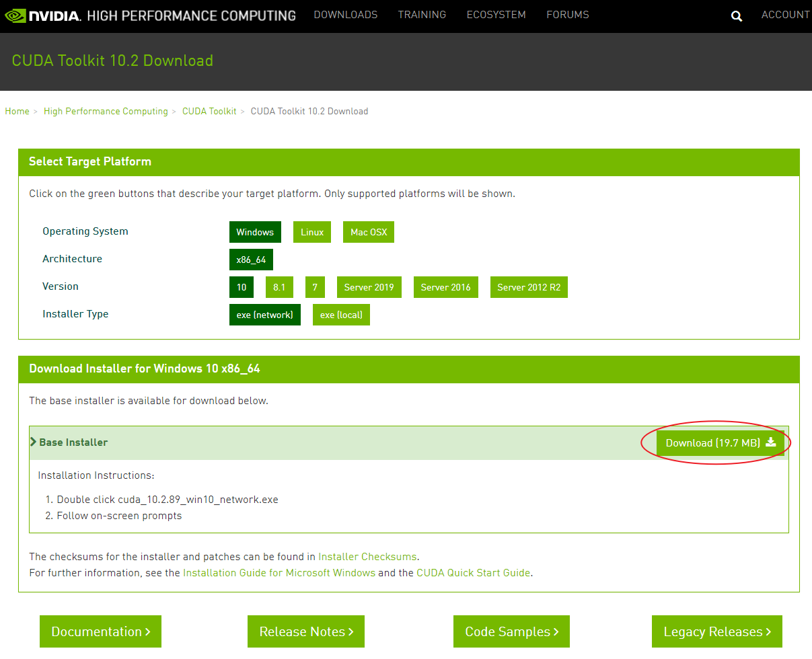
Task: Go to Home breadcrumb
Action: point(17,112)
